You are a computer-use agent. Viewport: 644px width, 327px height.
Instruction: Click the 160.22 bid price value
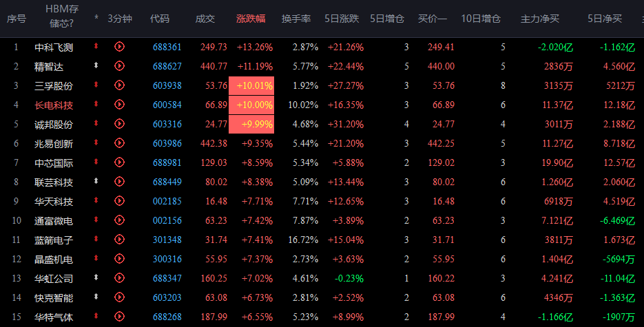pyautogui.click(x=441, y=279)
